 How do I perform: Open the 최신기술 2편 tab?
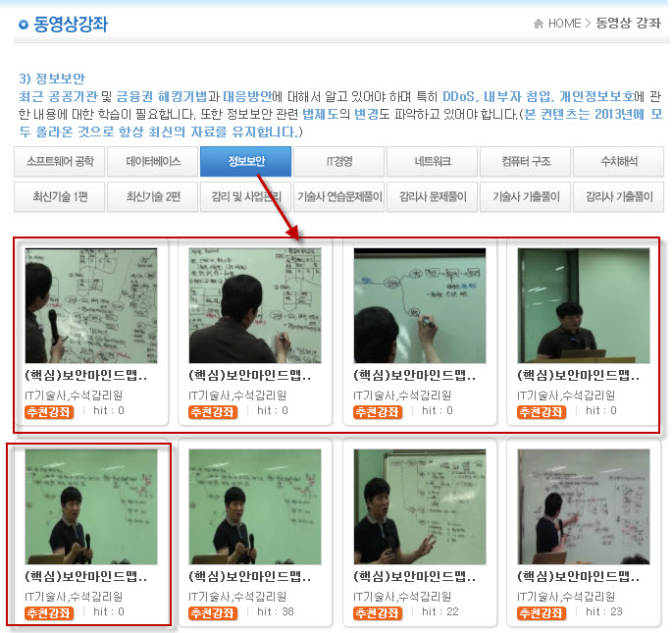click(x=153, y=197)
